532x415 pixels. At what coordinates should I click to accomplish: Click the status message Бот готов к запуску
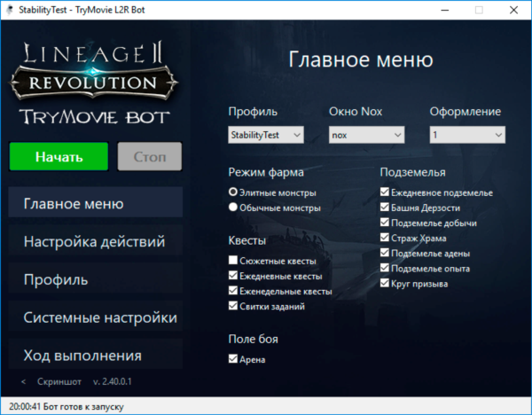tap(83, 406)
